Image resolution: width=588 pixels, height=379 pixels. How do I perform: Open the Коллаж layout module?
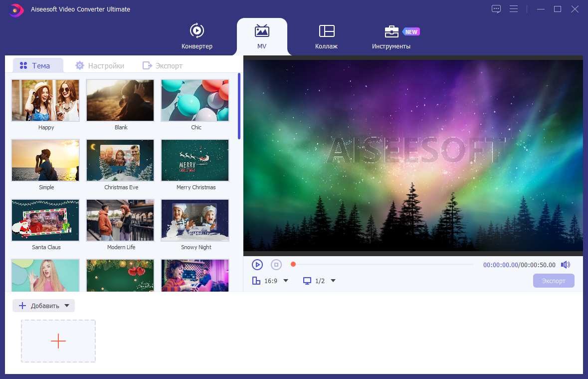pos(326,36)
